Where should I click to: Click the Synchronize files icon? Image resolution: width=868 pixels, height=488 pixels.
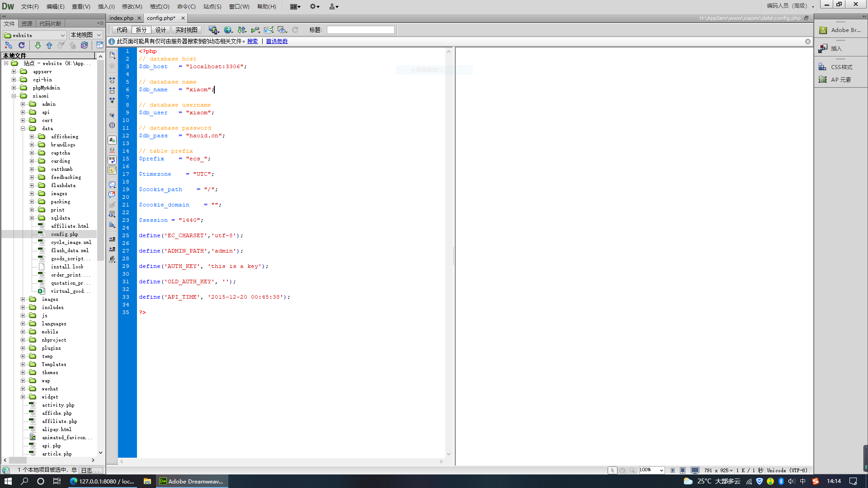[x=85, y=45]
